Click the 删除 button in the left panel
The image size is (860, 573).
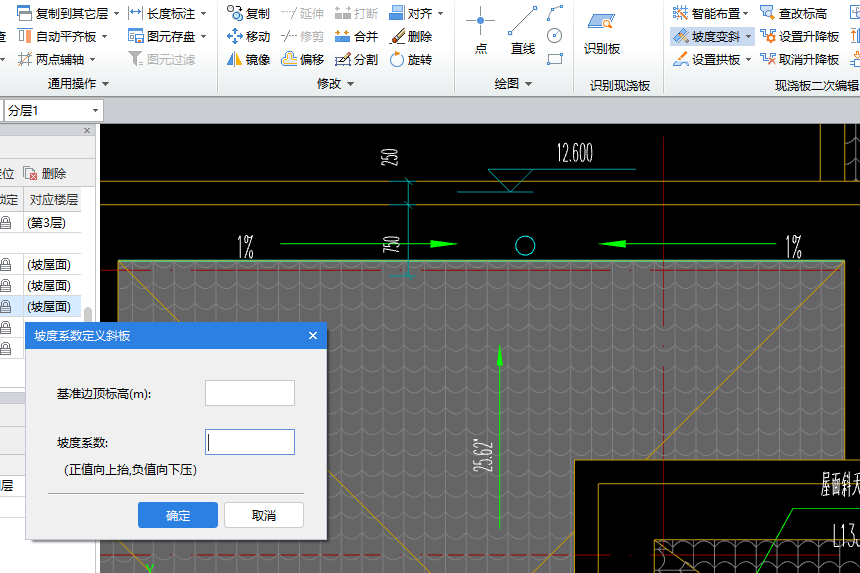point(45,174)
